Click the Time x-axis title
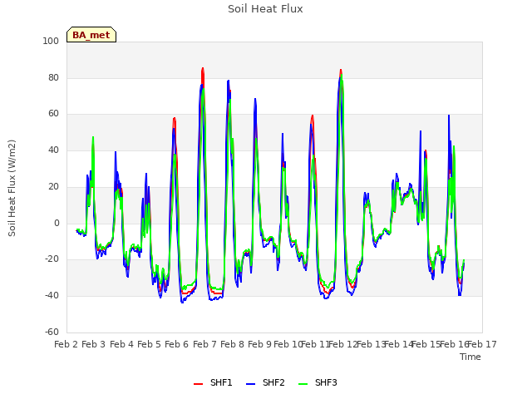Image resolution: width=532 pixels, height=399 pixels. click(x=470, y=357)
